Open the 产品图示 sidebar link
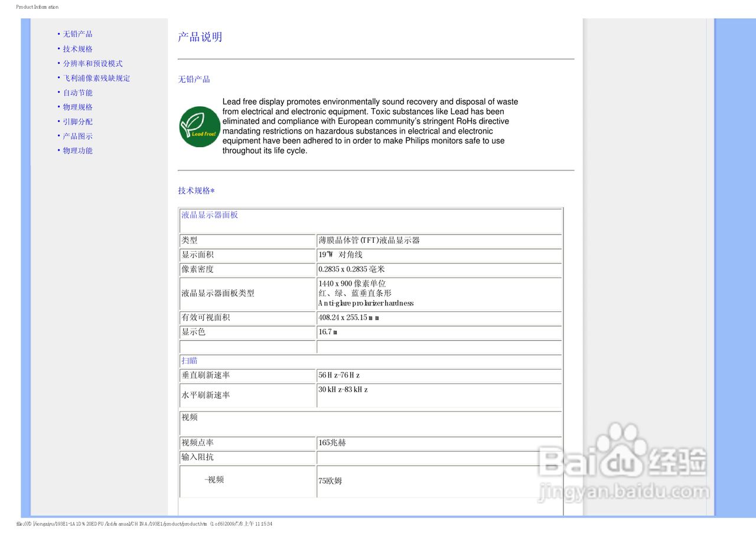This screenshot has width=756, height=534. tap(76, 136)
